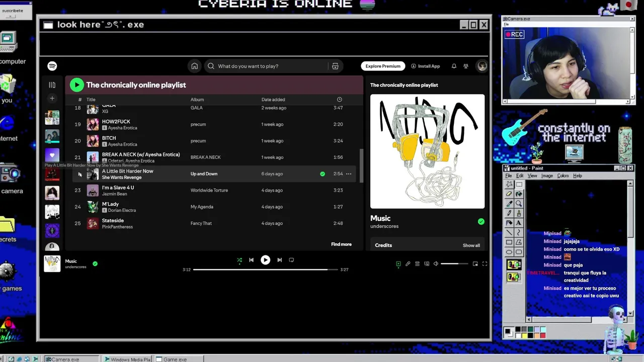The image size is (644, 362).
Task: Toggle shuffle in the player bar
Action: click(239, 260)
